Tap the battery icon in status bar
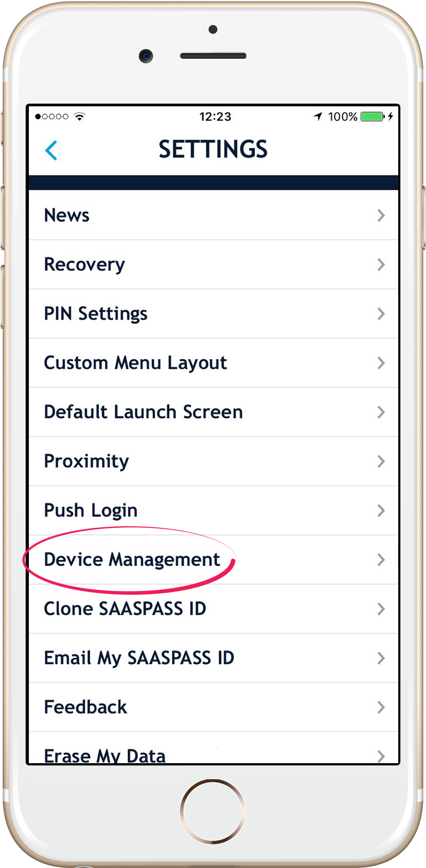426x868 pixels. pyautogui.click(x=373, y=117)
